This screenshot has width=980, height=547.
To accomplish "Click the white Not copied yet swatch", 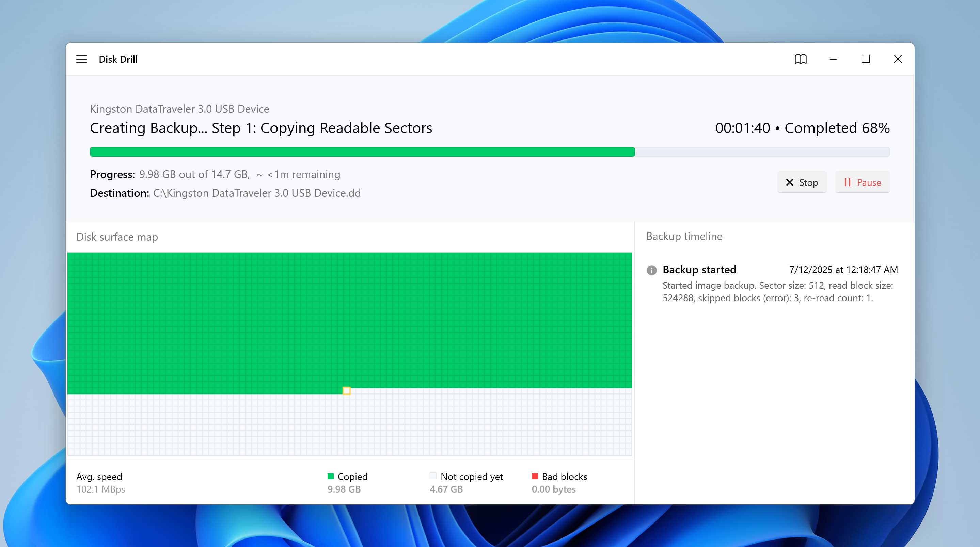I will pyautogui.click(x=432, y=476).
